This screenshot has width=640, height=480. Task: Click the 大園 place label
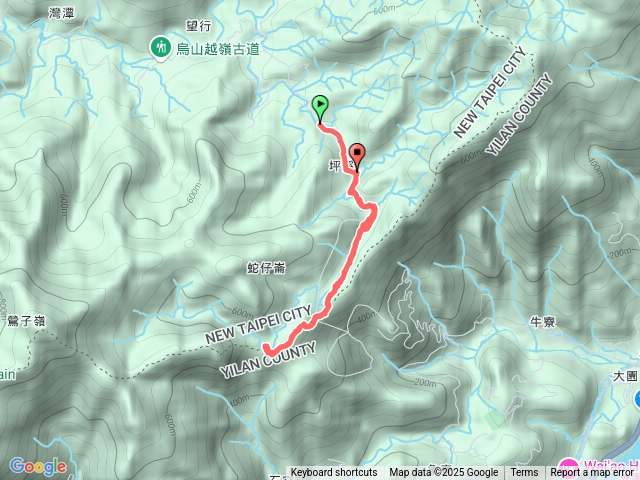tap(625, 376)
